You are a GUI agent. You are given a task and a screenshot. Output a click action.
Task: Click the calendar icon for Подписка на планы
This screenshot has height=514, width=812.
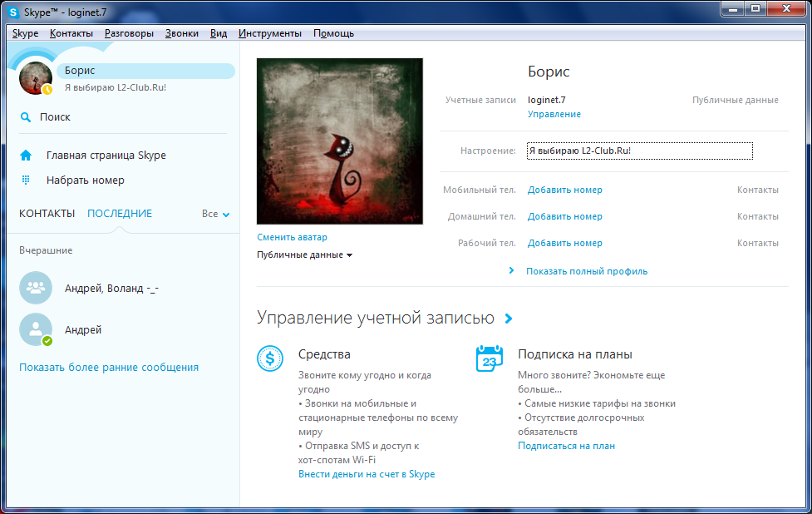pos(490,358)
